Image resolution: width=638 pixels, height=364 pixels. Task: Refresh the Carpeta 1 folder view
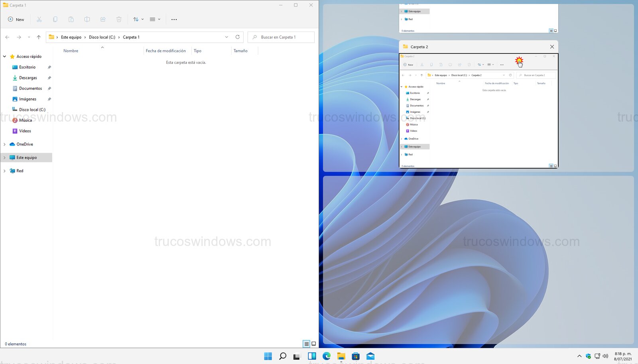pyautogui.click(x=238, y=37)
